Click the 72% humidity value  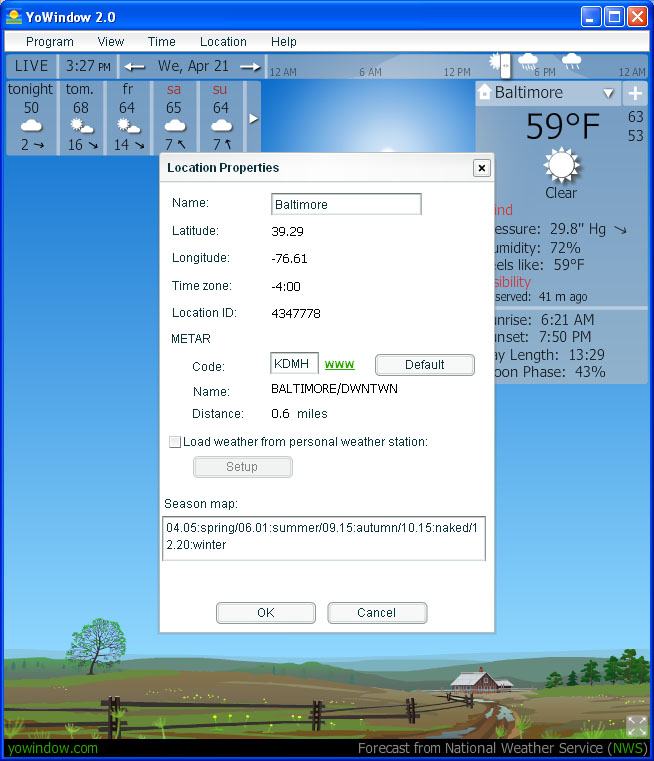pos(565,248)
